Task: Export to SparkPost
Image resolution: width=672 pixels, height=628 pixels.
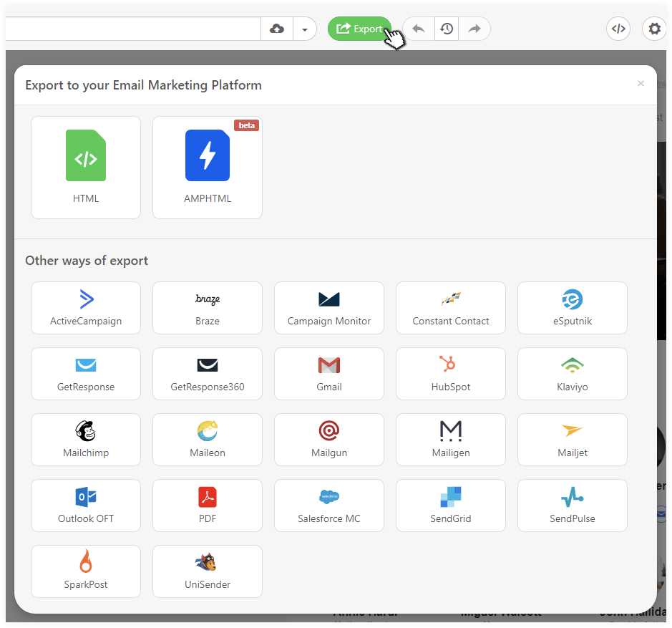Action: (86, 571)
